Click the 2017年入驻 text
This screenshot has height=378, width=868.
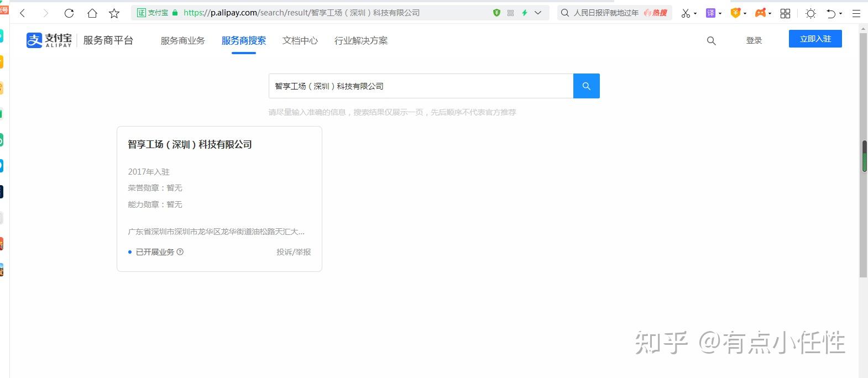pos(149,172)
